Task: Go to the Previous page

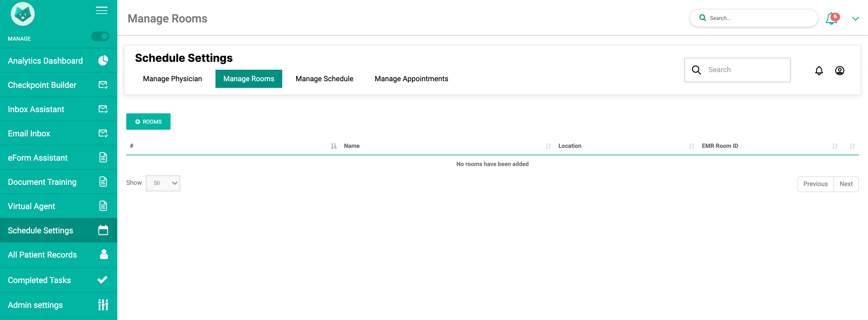Action: [815, 184]
